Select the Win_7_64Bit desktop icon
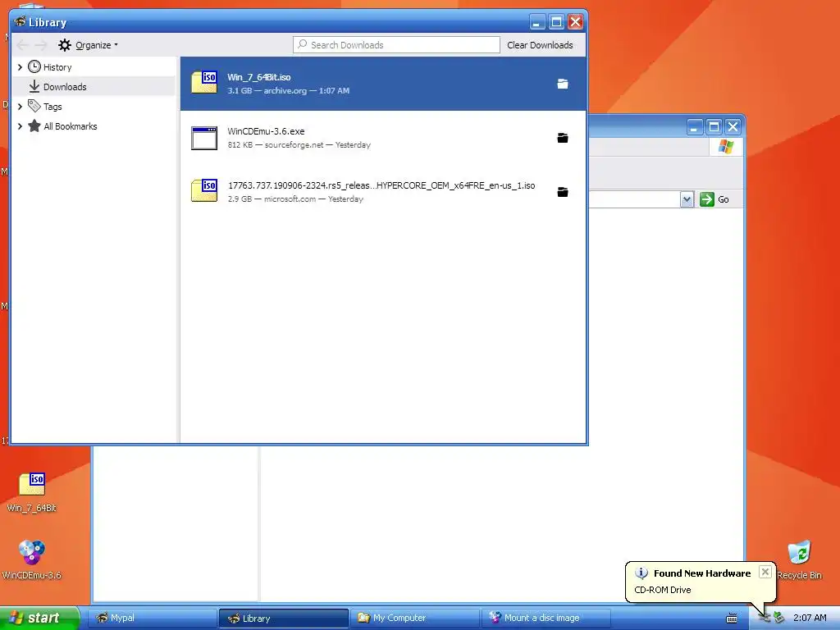The image size is (840, 630). click(32, 492)
